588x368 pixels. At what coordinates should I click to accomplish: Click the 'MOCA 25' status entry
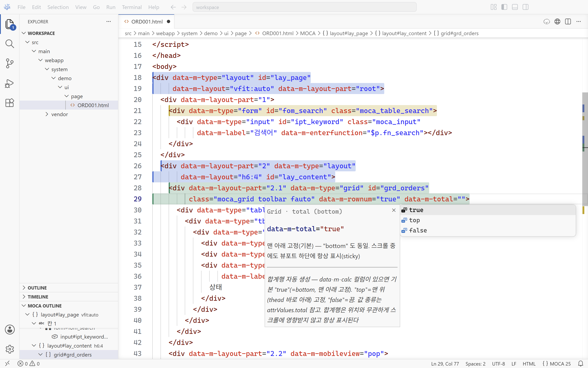[556, 364]
